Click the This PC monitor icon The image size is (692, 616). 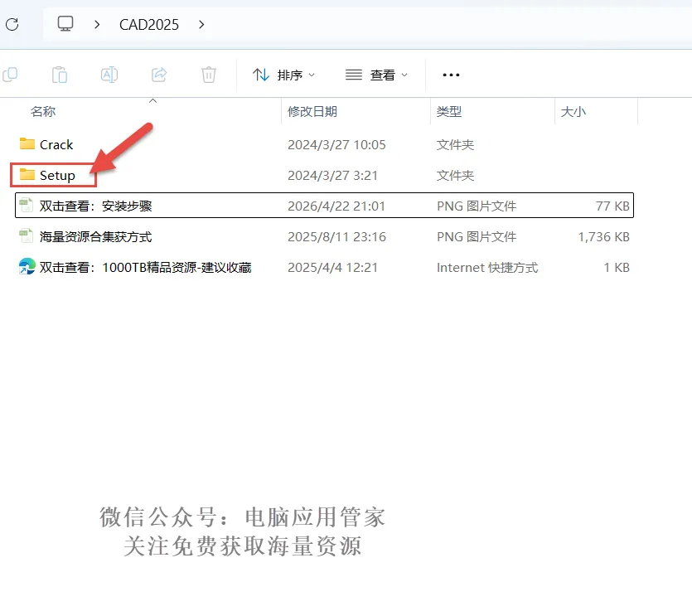click(x=65, y=23)
